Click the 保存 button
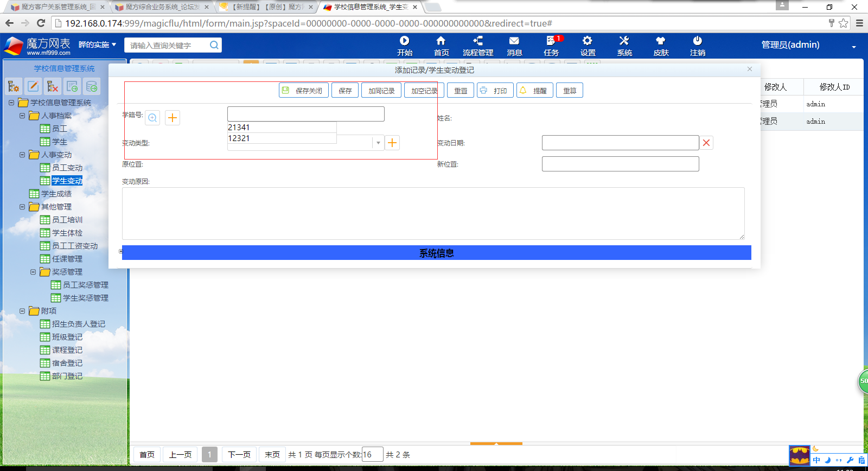The image size is (868, 471). coord(345,91)
